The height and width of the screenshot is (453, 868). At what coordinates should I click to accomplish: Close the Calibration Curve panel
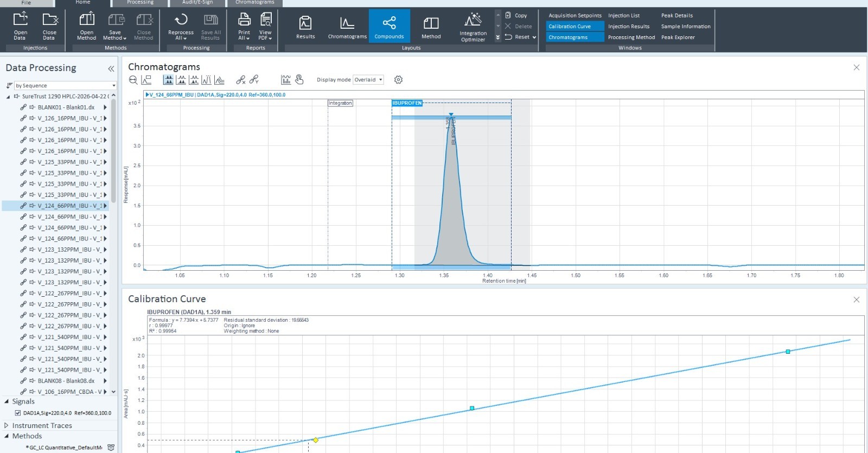(x=857, y=299)
